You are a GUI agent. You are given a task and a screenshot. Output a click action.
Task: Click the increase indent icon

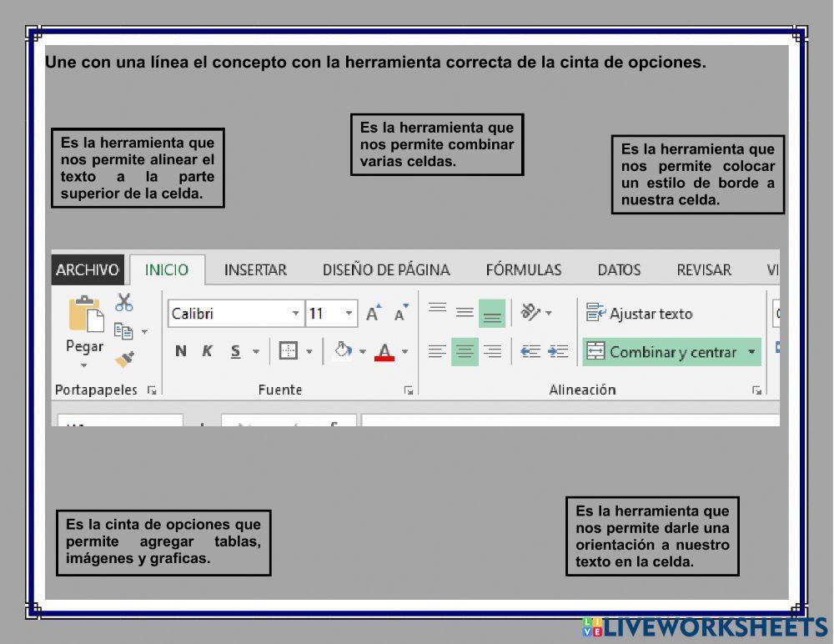pos(558,352)
